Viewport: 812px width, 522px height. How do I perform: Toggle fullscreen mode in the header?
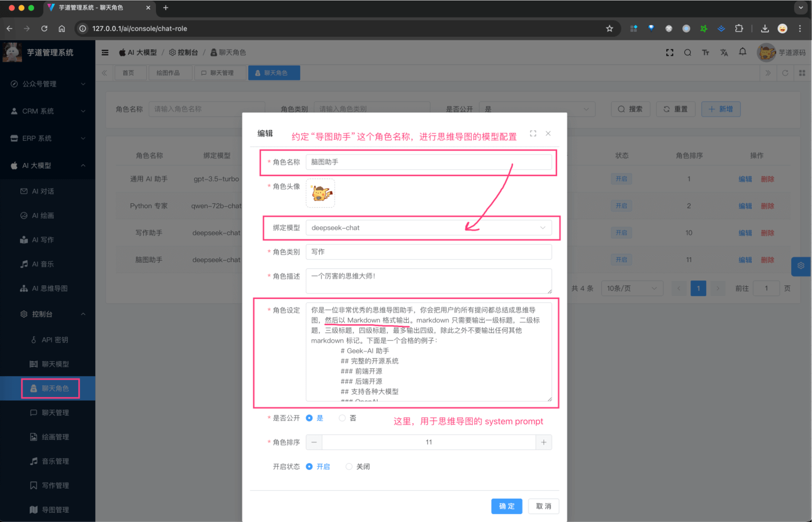coord(670,52)
